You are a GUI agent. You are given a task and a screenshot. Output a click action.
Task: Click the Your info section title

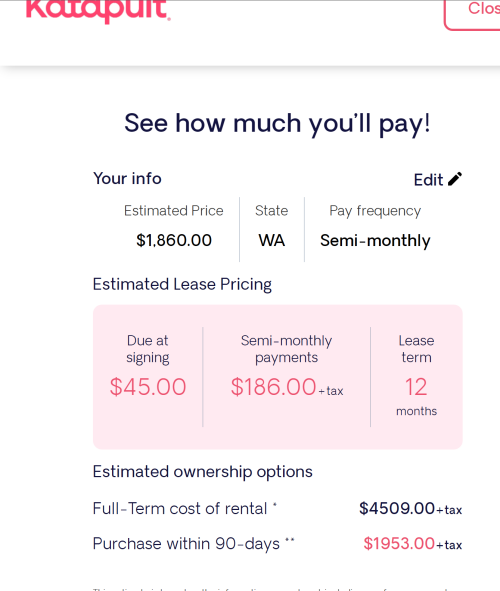click(x=127, y=178)
